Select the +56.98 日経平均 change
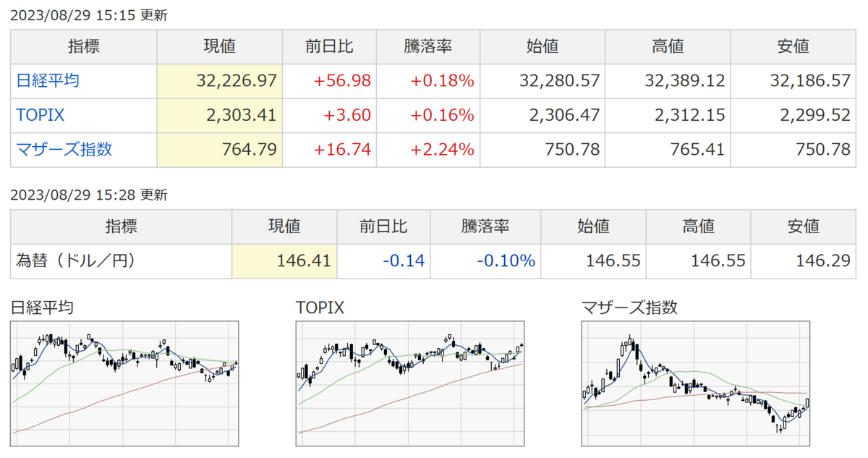This screenshot has width=868, height=458. 342,81
